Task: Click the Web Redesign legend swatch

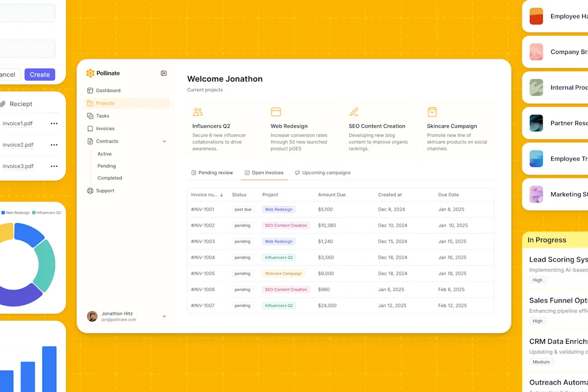Action: coord(3,212)
